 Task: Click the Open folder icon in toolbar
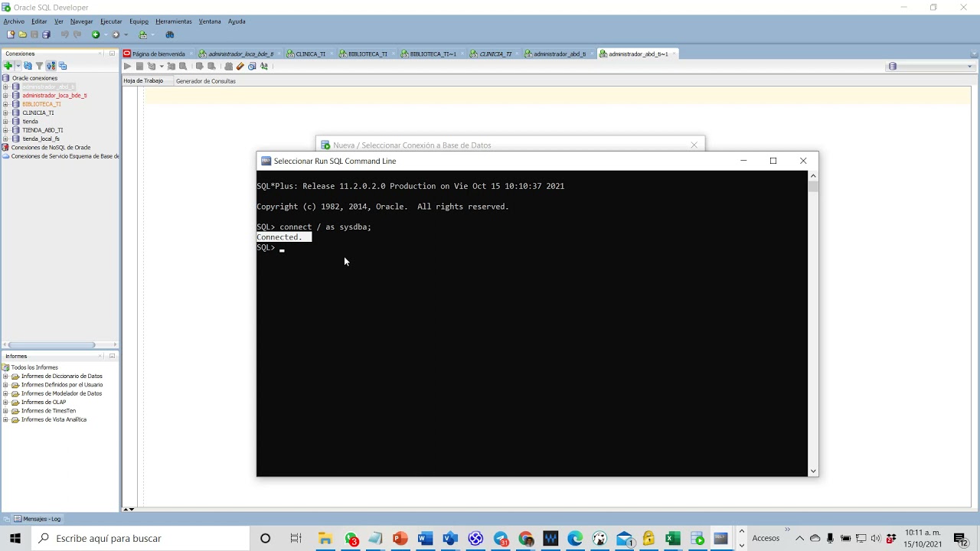22,34
